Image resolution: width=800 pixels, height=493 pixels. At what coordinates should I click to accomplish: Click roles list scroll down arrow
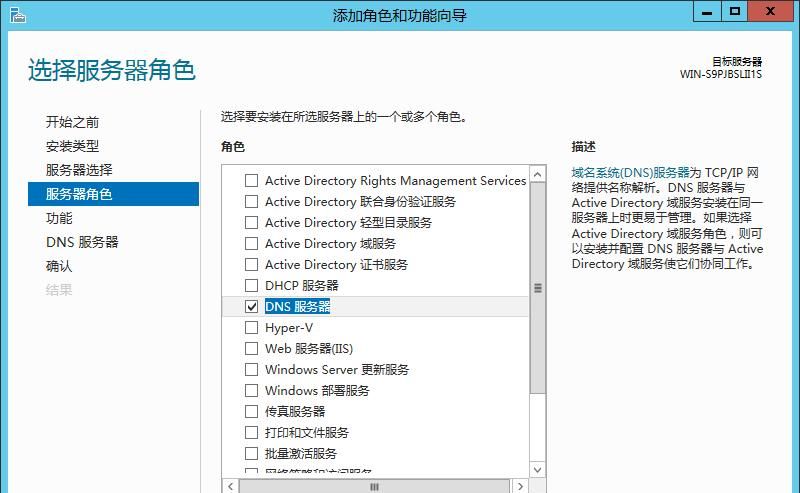(x=537, y=470)
